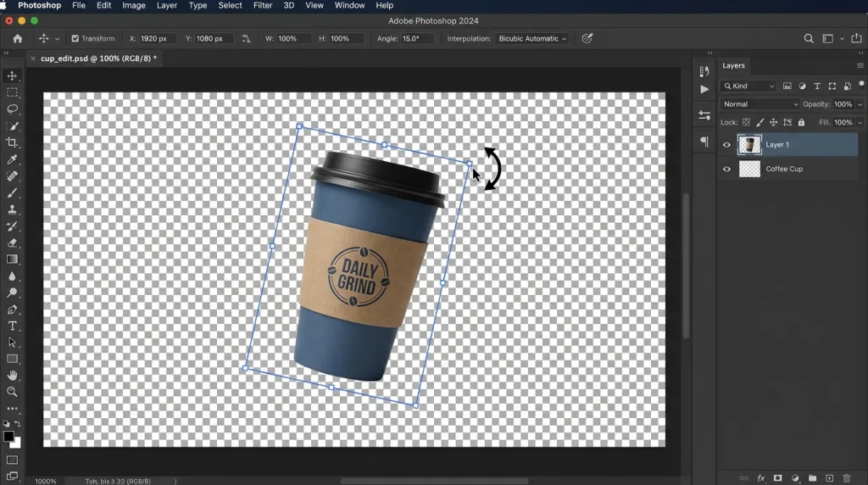Open the Layer menu

pyautogui.click(x=167, y=6)
